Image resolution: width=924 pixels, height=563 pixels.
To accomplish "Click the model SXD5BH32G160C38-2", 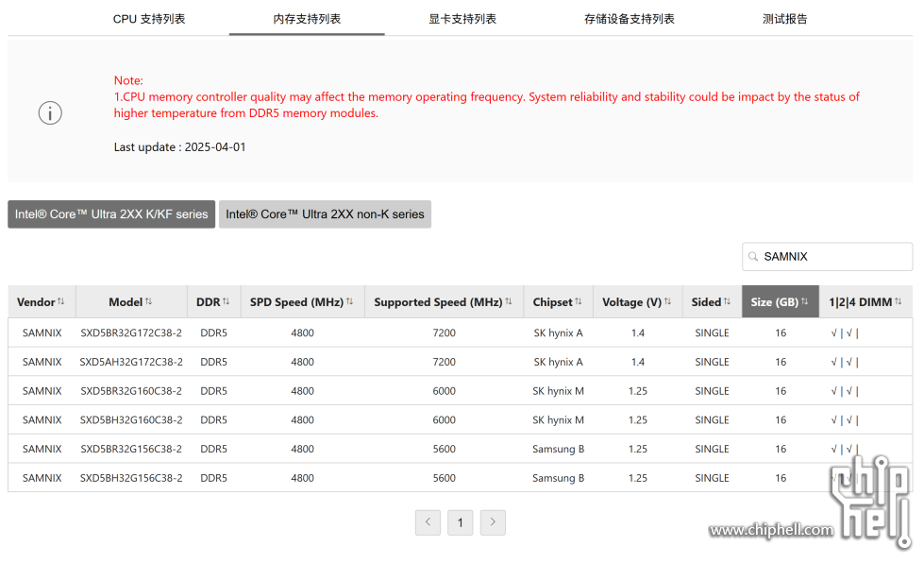I will tap(131, 419).
